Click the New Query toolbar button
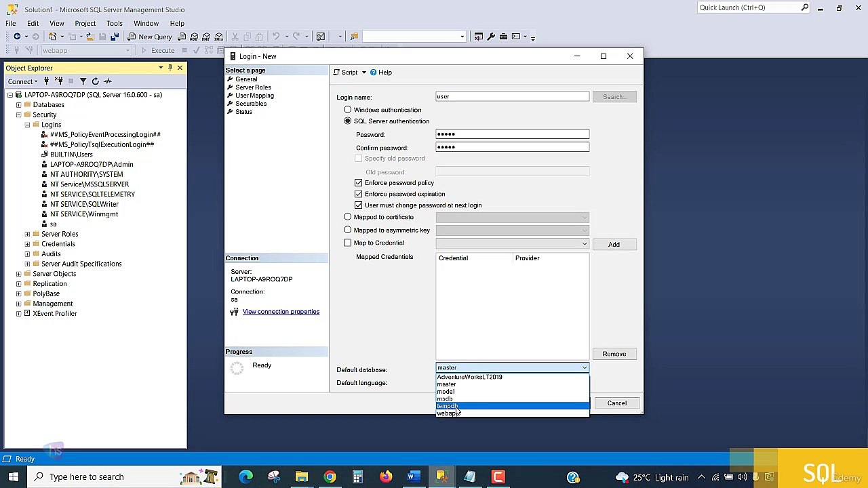This screenshot has width=868, height=488. pyautogui.click(x=149, y=37)
